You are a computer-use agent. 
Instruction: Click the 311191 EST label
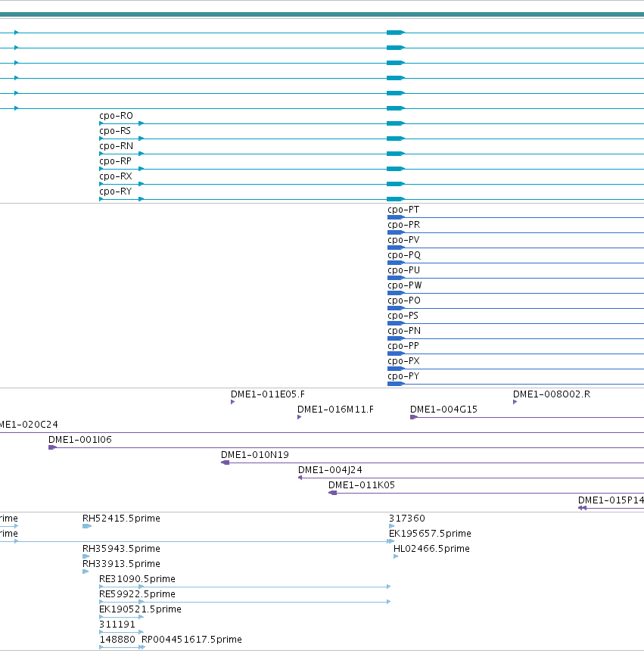click(x=117, y=625)
